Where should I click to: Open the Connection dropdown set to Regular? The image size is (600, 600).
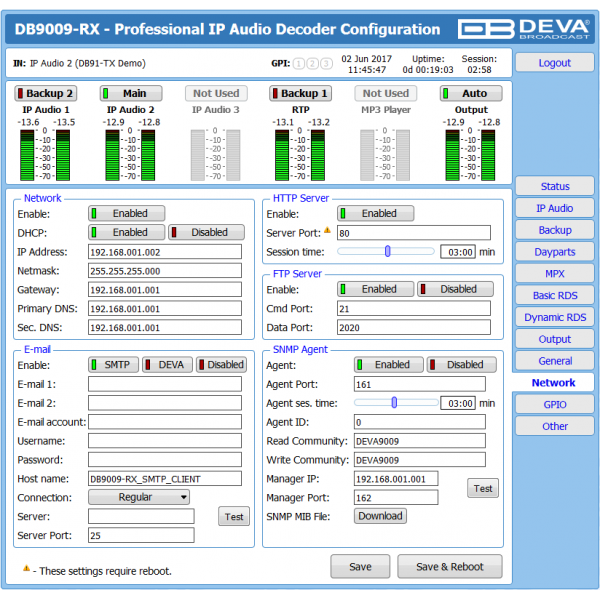point(139,497)
